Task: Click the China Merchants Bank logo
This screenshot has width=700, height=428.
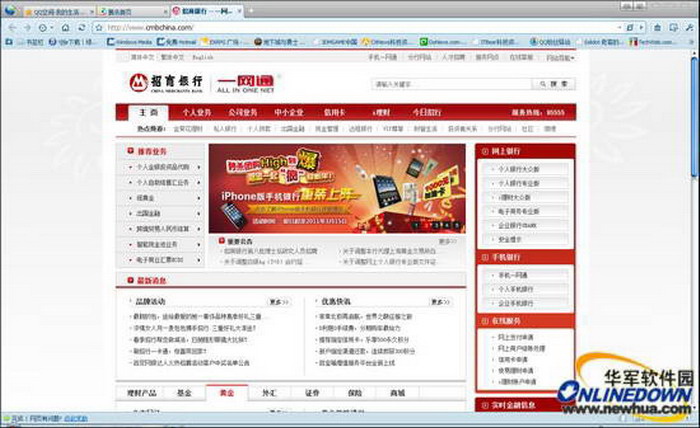Action: pos(166,83)
